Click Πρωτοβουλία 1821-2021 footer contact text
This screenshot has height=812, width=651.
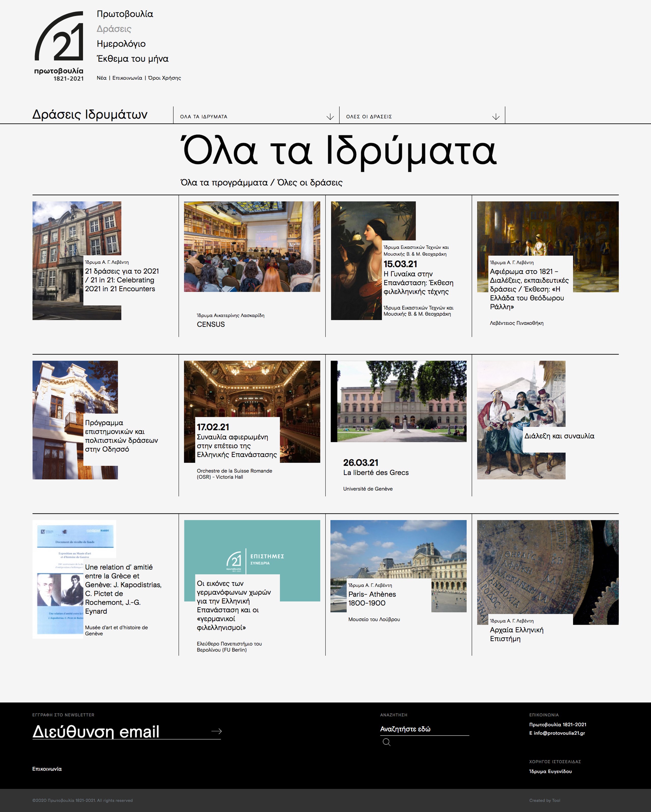coord(557,724)
